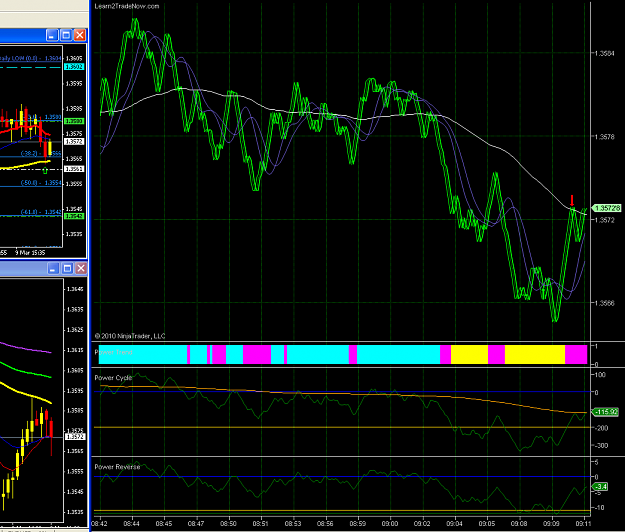625x532 pixels.
Task: Click the 1.3615 label in lower left window
Action: 75,350
